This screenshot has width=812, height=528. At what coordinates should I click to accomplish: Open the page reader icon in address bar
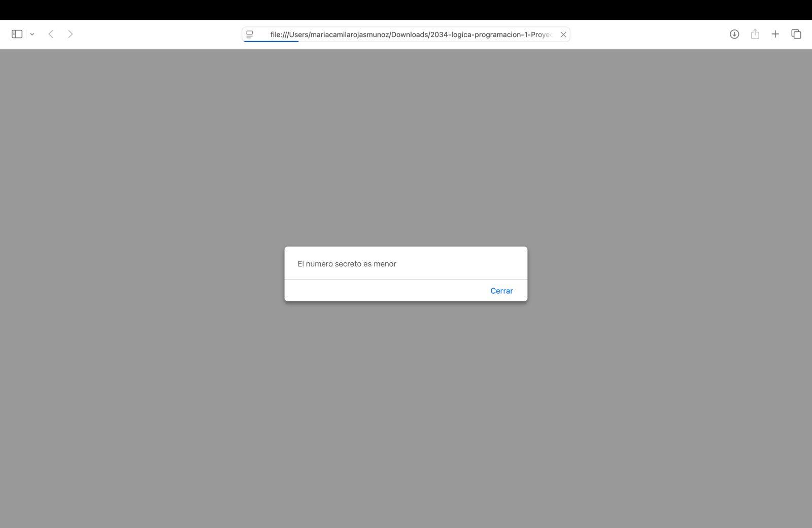tap(250, 34)
